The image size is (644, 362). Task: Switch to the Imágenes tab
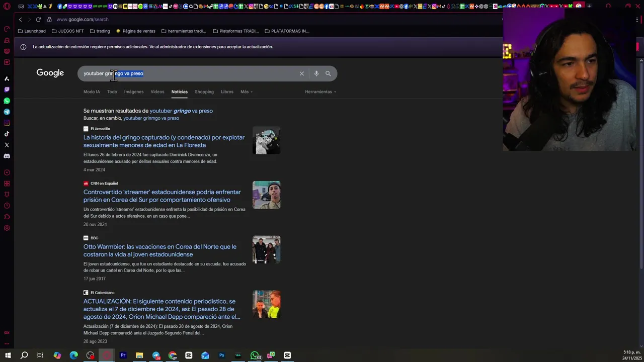tap(134, 92)
